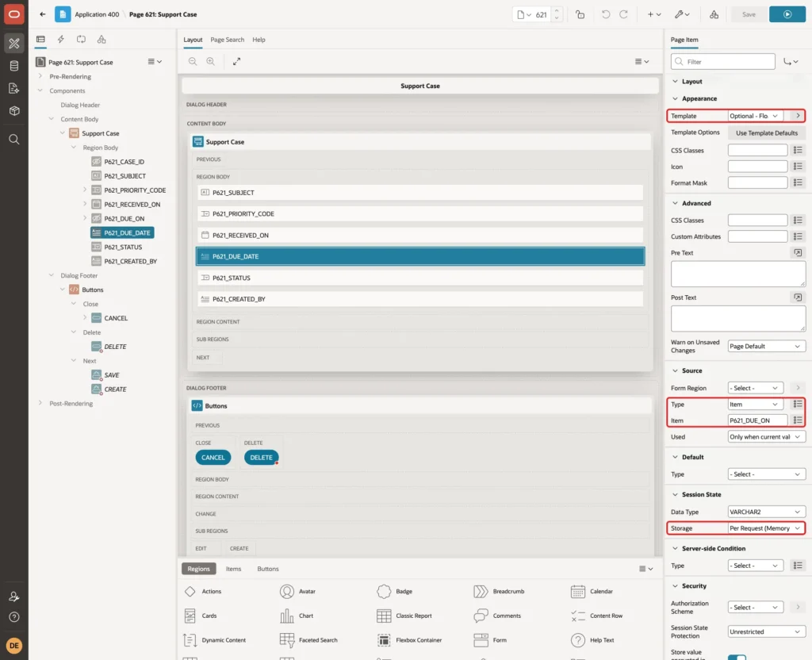Switch gallery to the Items tab
812x660 pixels.
[234, 569]
